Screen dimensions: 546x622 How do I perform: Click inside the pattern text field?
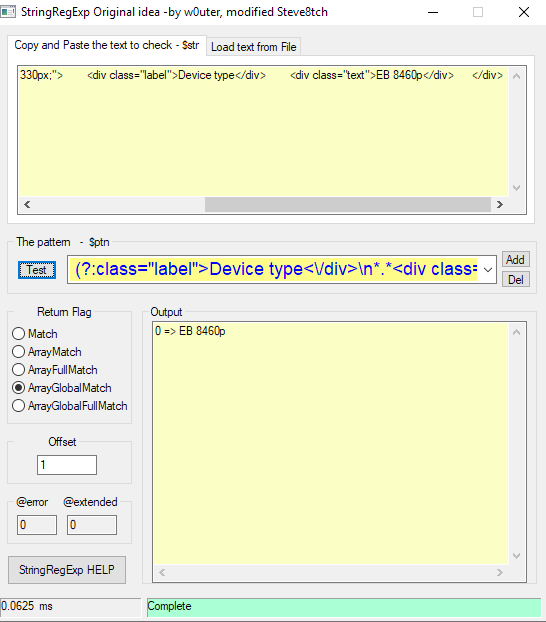(274, 269)
